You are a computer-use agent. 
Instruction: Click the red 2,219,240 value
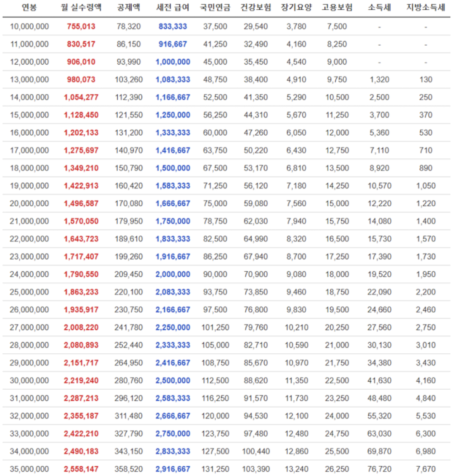pos(81,381)
